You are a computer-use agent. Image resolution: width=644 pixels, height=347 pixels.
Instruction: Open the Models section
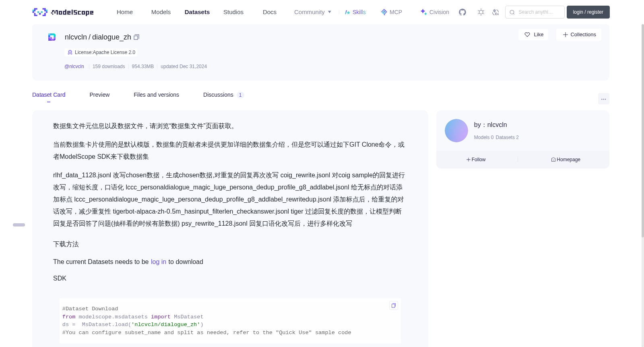click(x=161, y=12)
